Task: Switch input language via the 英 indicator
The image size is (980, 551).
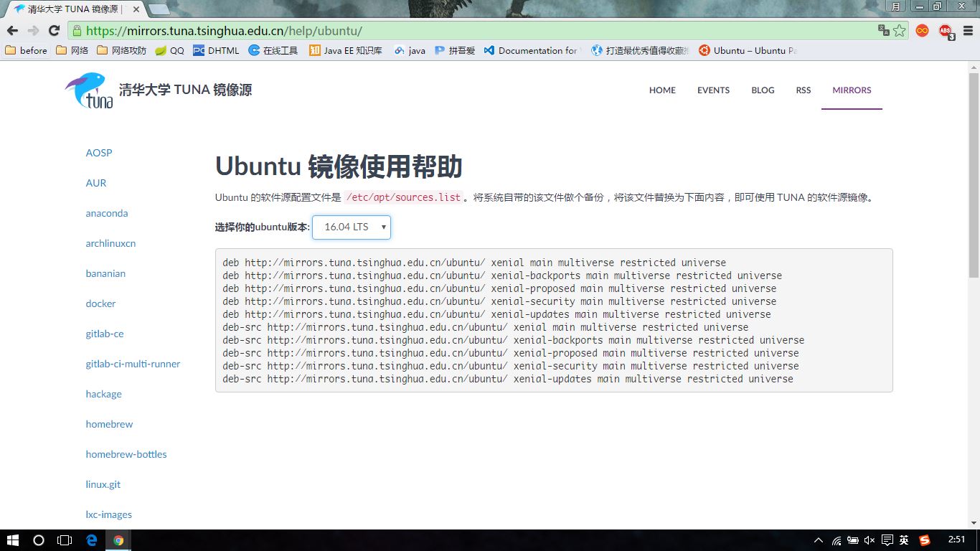Action: coord(905,540)
